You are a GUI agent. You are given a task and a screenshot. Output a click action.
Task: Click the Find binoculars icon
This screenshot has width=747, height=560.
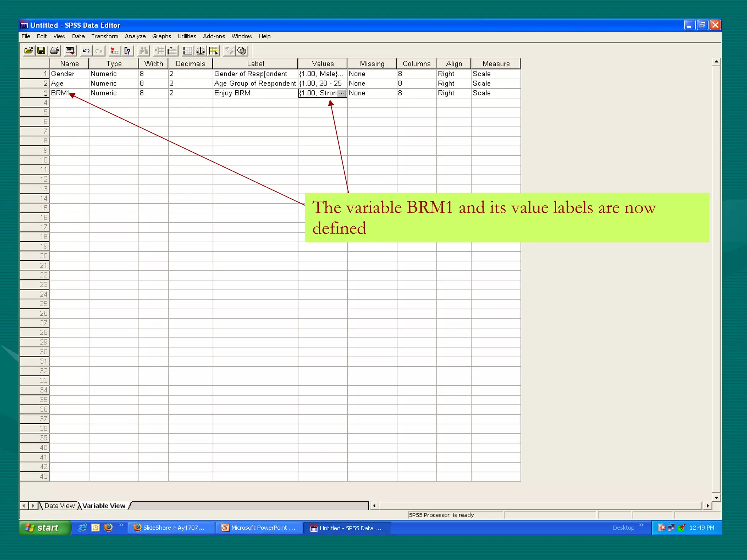pyautogui.click(x=143, y=51)
